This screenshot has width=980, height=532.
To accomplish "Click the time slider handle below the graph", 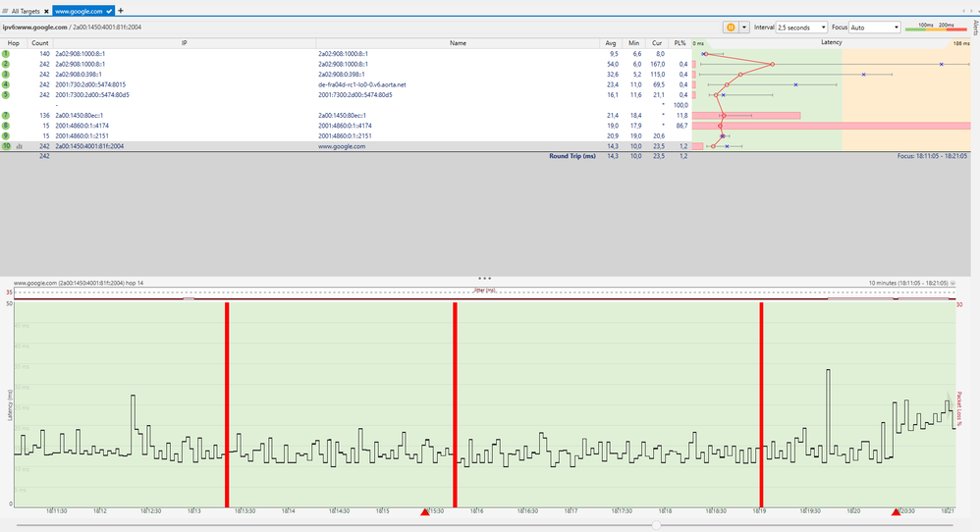I will (657, 526).
